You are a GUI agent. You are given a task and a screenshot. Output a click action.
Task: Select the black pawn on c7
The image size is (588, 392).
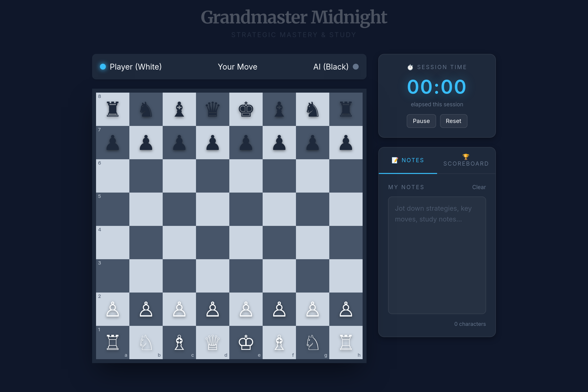(x=179, y=143)
